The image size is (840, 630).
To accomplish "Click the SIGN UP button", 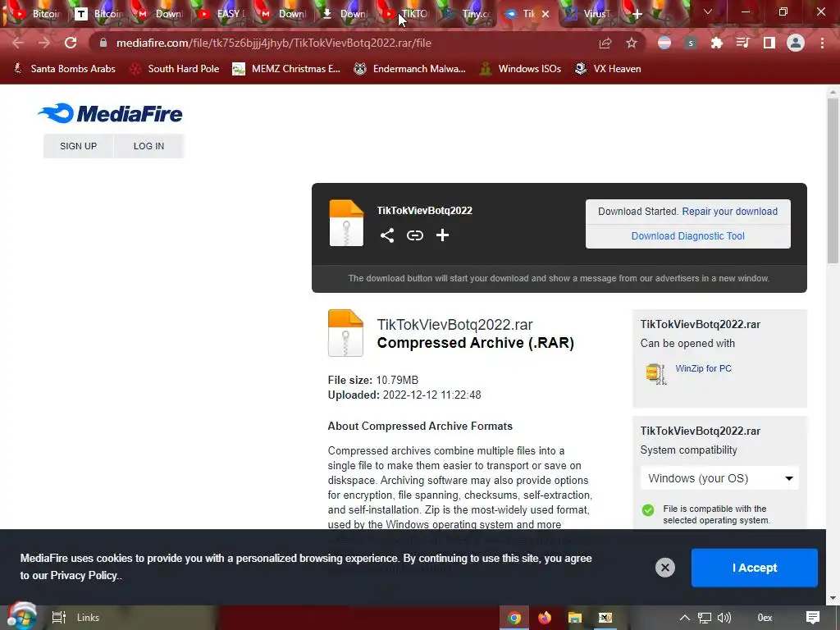I will click(78, 146).
